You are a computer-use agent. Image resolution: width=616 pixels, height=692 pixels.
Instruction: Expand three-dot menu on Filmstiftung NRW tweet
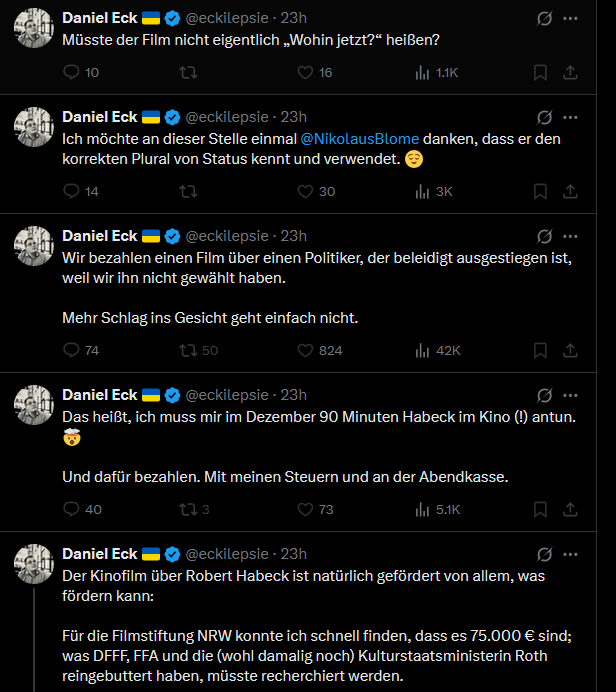[x=571, y=554]
